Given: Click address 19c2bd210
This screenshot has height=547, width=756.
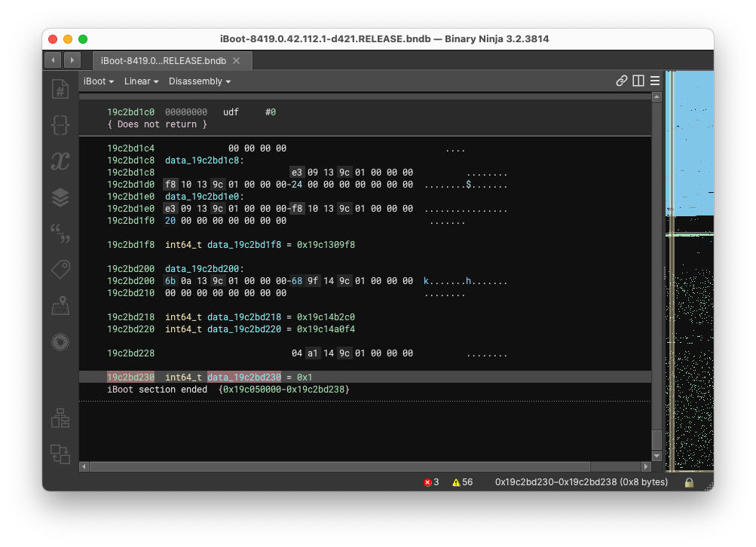Looking at the screenshot, I should (x=130, y=293).
